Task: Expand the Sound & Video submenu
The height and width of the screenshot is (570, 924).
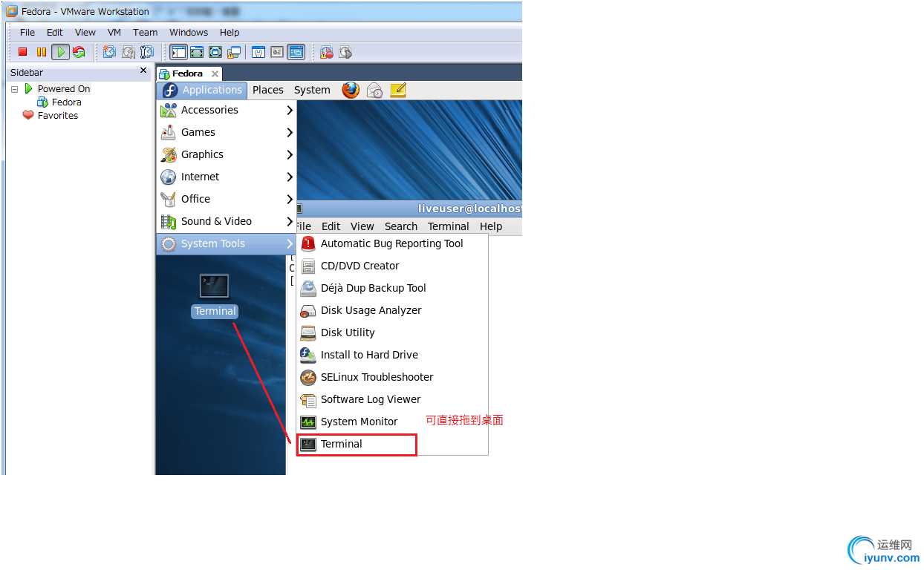Action: [227, 221]
